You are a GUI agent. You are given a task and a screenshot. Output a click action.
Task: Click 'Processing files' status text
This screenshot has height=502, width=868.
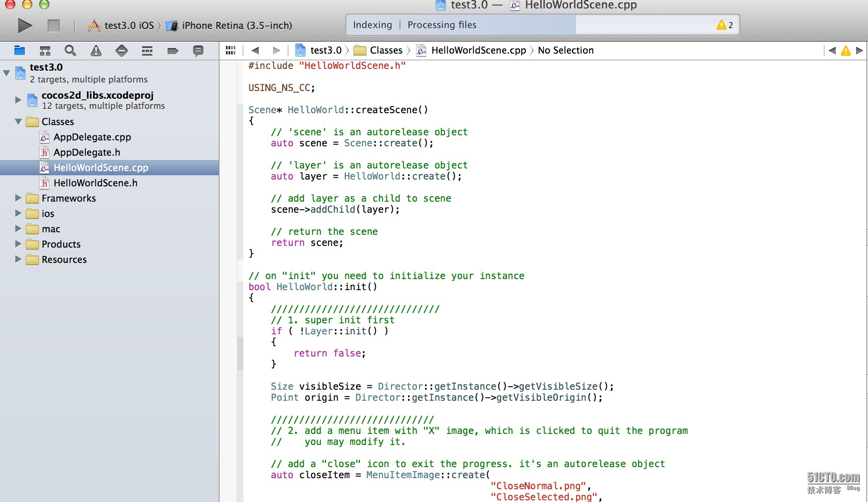442,25
